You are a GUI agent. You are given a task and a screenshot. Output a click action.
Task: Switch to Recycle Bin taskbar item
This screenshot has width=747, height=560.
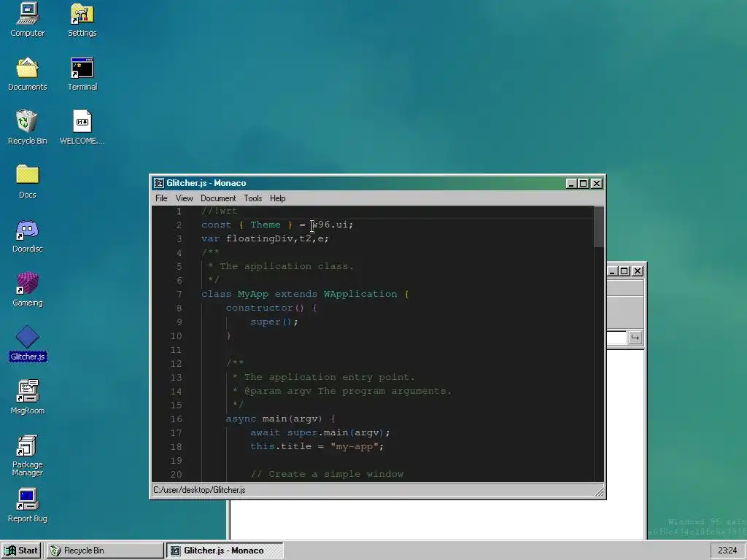105,551
